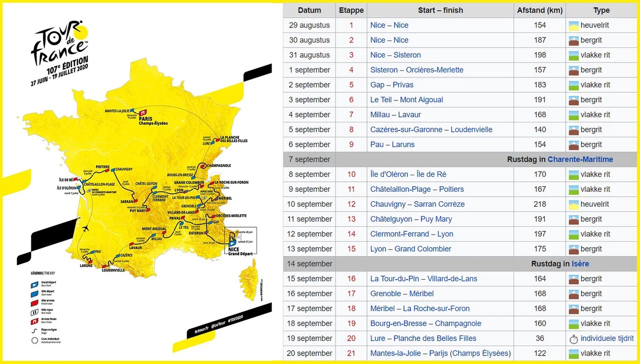Click the vlakke rit icon for stage 3
Image resolution: width=640 pixels, height=364 pixels.
[573, 55]
